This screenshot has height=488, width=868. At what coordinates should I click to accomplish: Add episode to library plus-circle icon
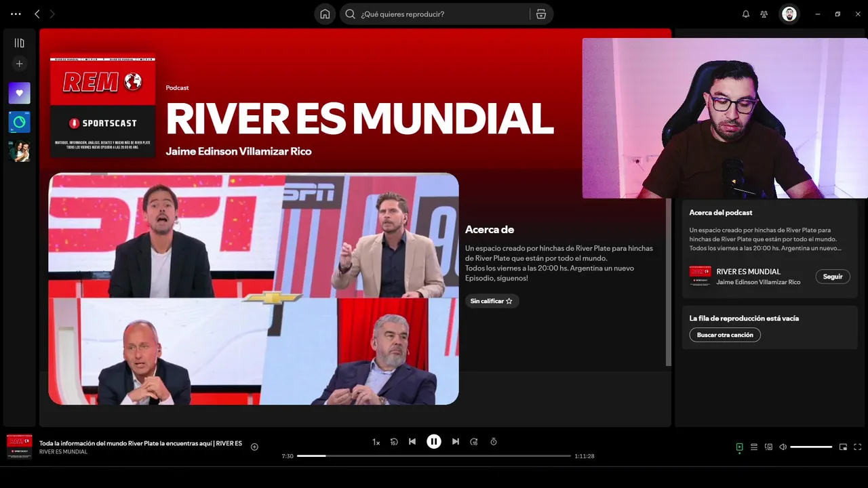click(x=255, y=447)
